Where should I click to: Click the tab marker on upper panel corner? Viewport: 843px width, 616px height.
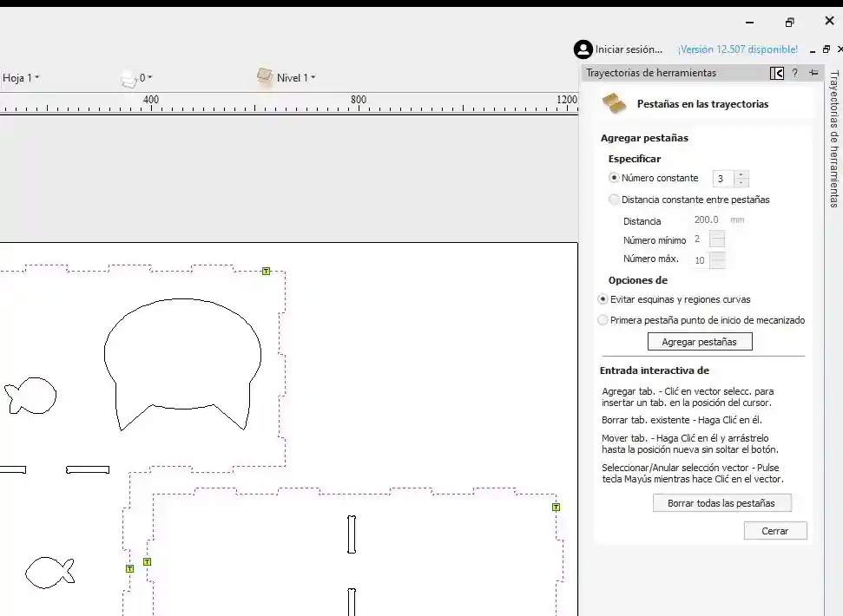point(267,272)
